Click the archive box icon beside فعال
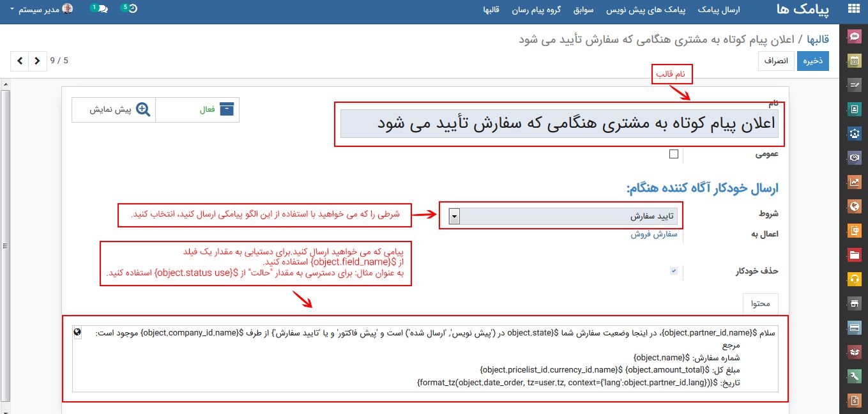 click(x=227, y=109)
